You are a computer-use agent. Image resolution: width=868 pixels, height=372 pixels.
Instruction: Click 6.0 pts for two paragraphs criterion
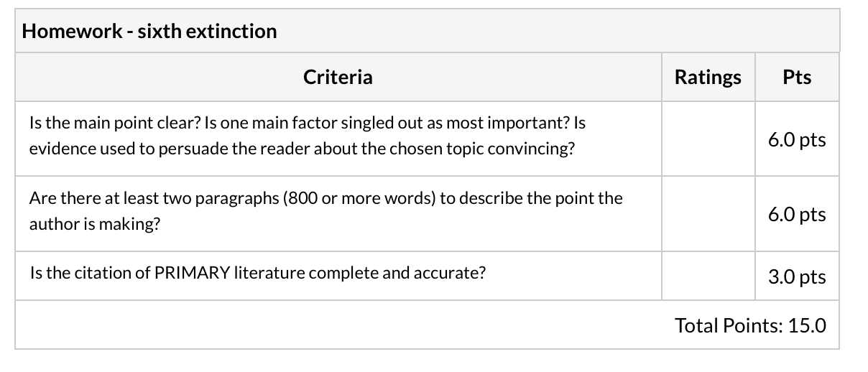(x=797, y=214)
